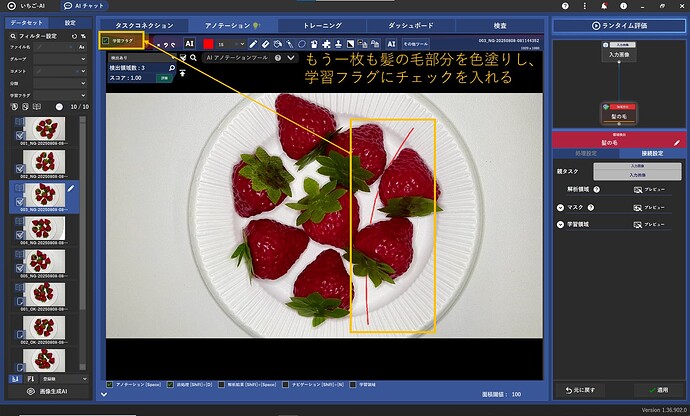Select the paint bucket fill tool

(x=277, y=44)
